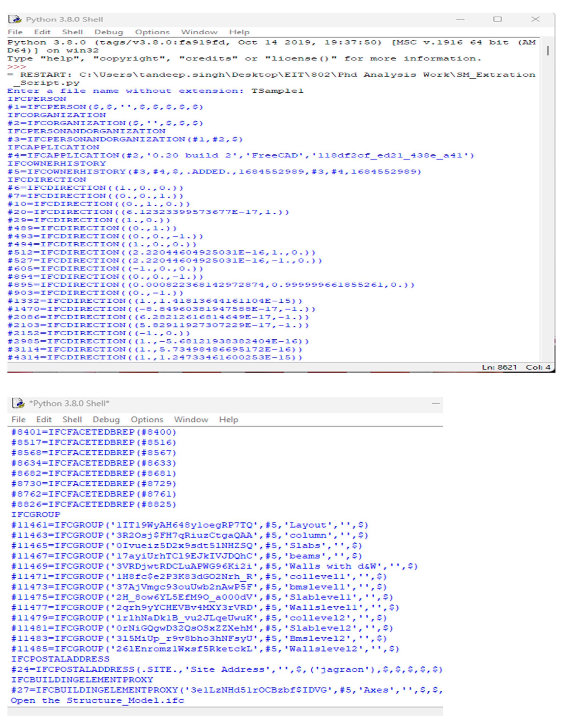Viewport: 564px width, 728px height.
Task: Open Help menu in bottom shell
Action: click(228, 420)
